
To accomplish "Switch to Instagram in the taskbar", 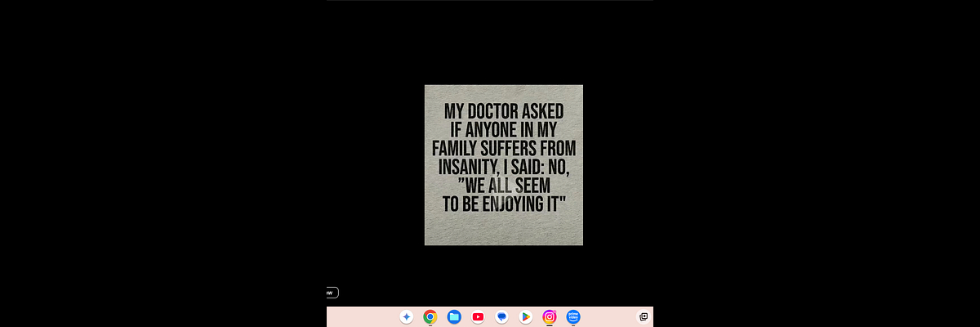I will (550, 317).
